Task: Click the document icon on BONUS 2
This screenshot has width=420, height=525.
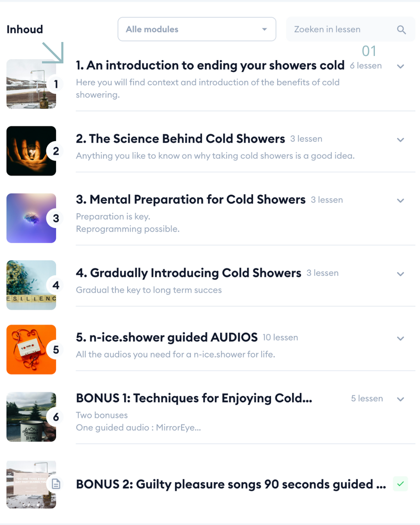Action: [x=56, y=484]
